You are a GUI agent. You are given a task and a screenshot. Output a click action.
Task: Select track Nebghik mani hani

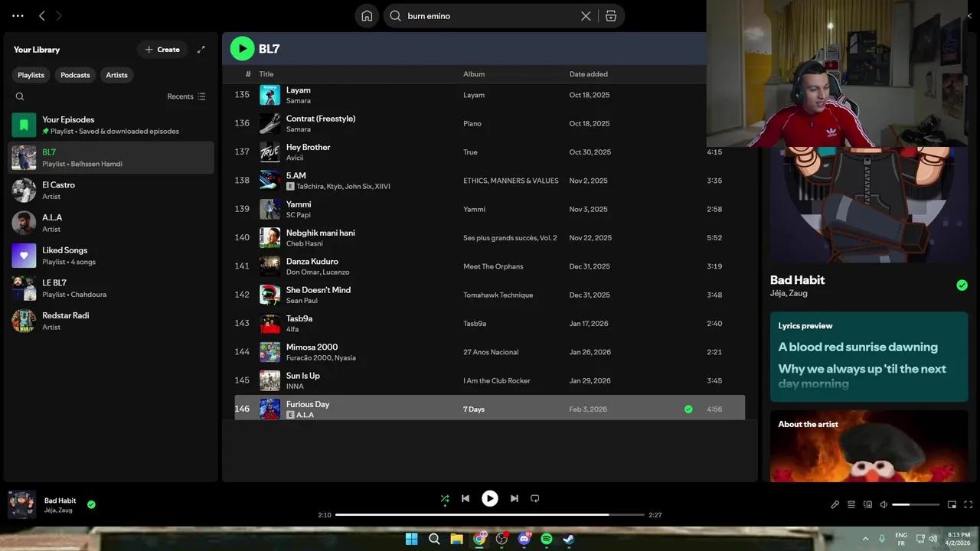(489, 237)
